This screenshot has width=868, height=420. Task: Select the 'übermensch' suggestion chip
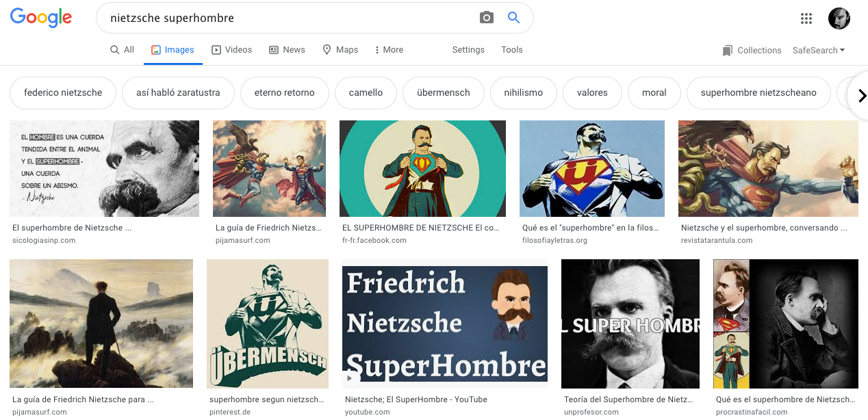pyautogui.click(x=443, y=93)
